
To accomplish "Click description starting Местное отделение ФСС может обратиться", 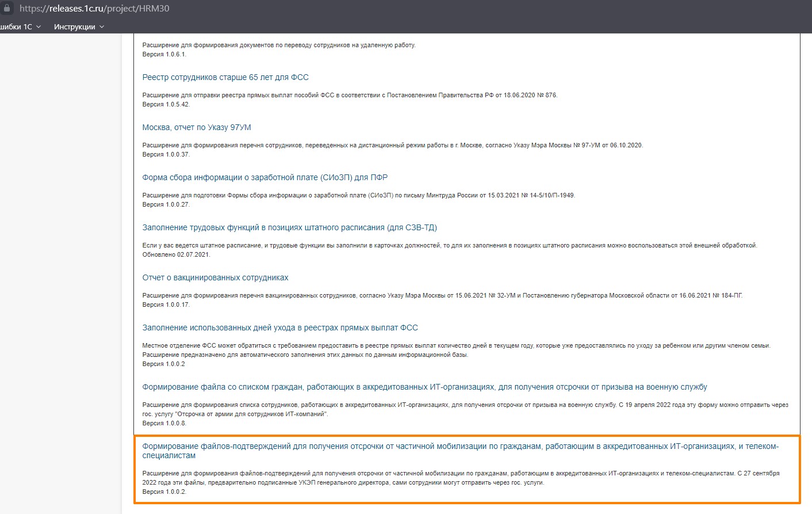I will click(457, 350).
